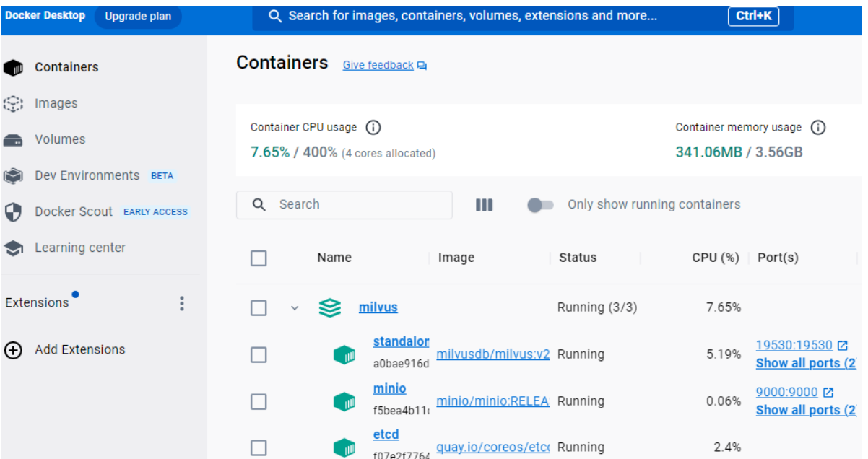Click the info icon beside Container memory usage
868x459 pixels.
pos(817,128)
